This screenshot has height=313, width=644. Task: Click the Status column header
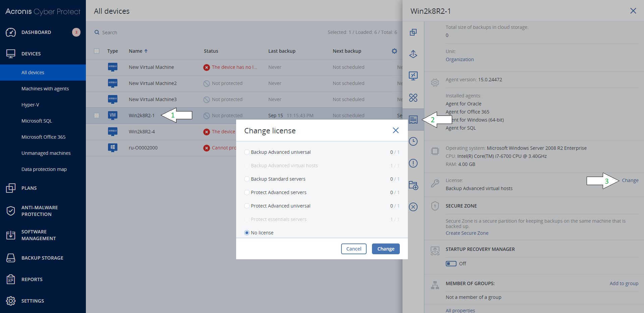coord(211,51)
